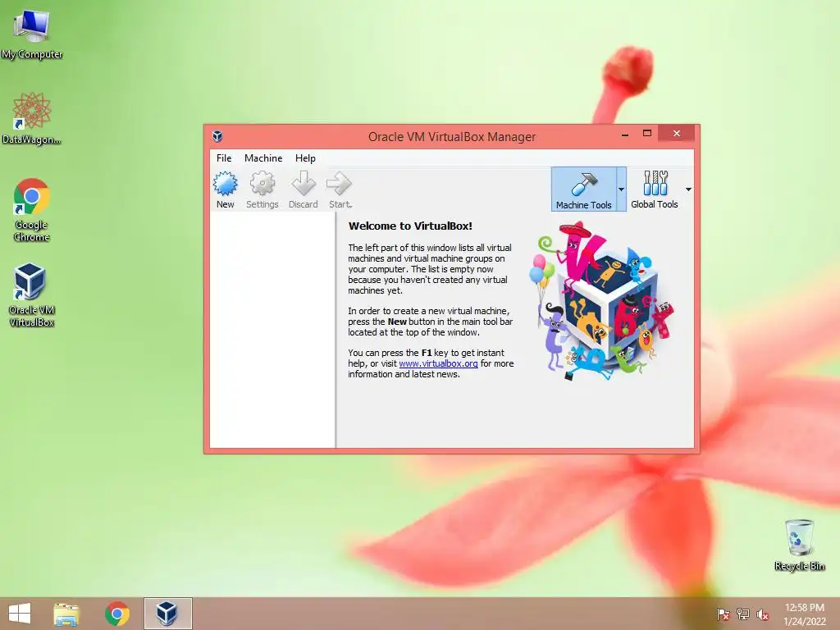
Task: Click the muted volume tray icon
Action: (763, 614)
